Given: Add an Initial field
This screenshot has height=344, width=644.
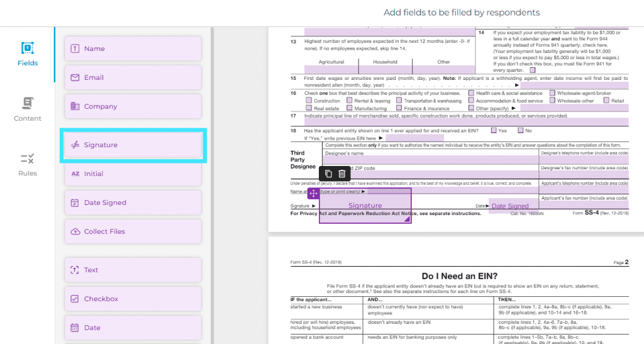Looking at the screenshot, I should [133, 174].
